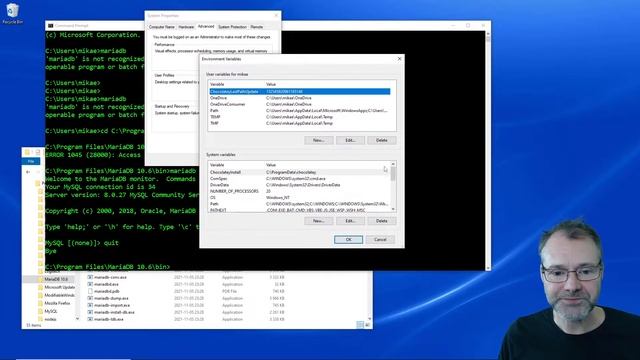This screenshot has width=640, height=360.
Task: Select the system Path variable row
Action: (x=299, y=204)
